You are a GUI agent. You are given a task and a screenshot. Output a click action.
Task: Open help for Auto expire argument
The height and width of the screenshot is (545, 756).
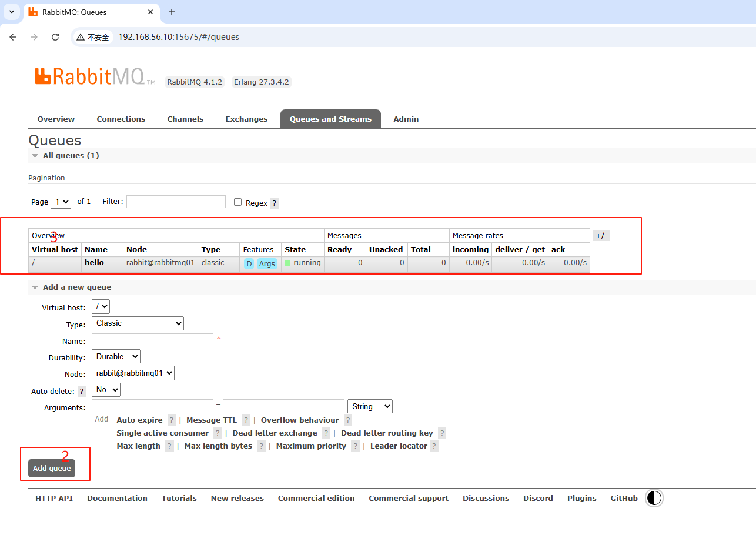click(172, 420)
